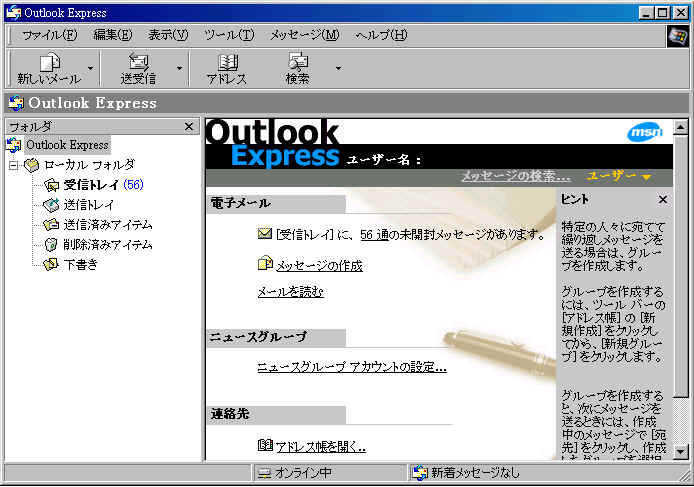Viewport: 694px width, 487px height.
Task: Click the msn logo
Action: click(x=645, y=132)
